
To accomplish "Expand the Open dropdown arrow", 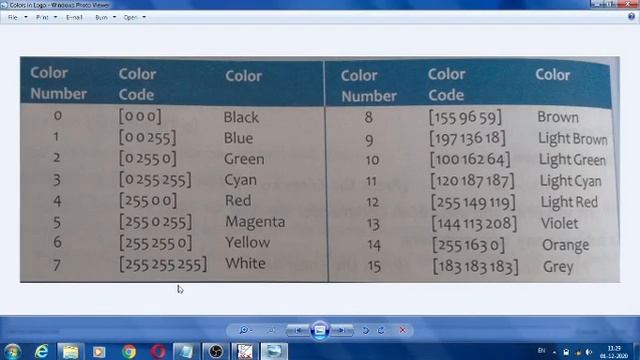I will [144, 18].
